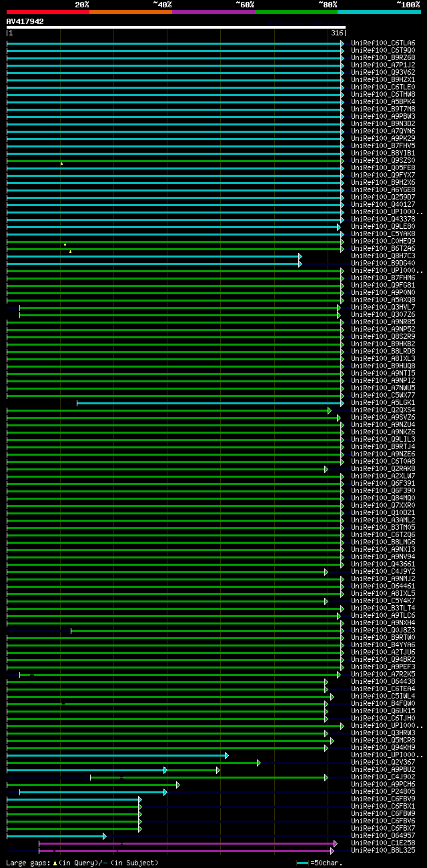
Task: Open hit UniRef100_C5Y4K7
Action: coord(383,600)
